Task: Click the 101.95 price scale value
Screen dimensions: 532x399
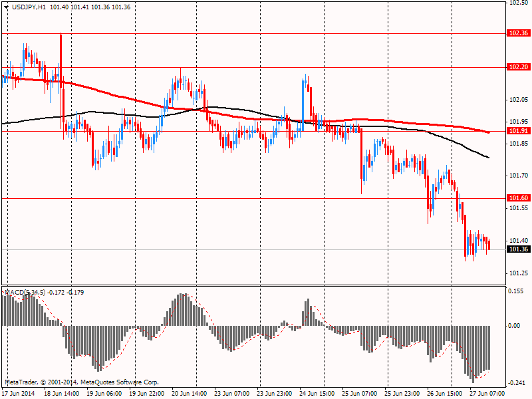Action: [x=519, y=122]
